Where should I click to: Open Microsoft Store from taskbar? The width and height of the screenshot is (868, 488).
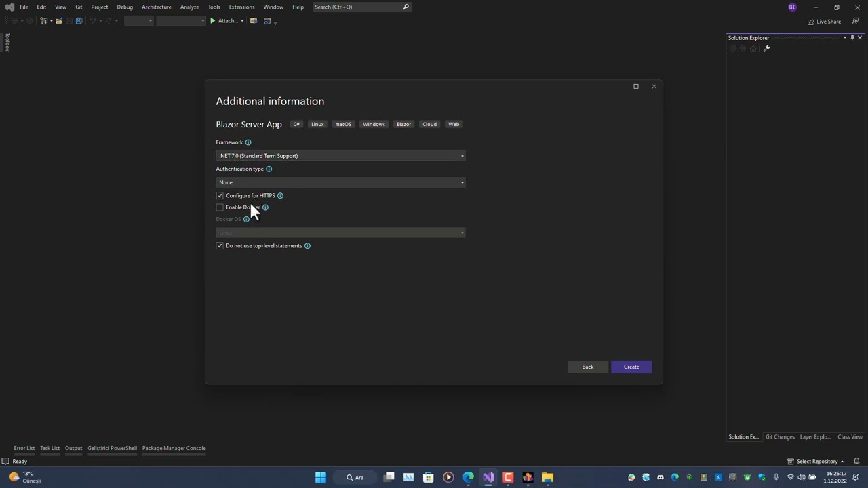[x=429, y=477]
